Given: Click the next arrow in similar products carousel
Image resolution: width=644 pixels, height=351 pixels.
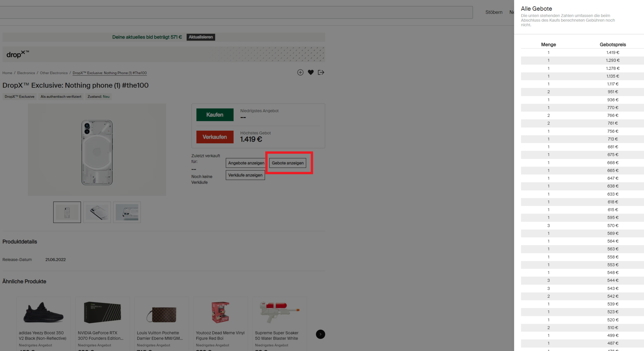Looking at the screenshot, I should [320, 334].
